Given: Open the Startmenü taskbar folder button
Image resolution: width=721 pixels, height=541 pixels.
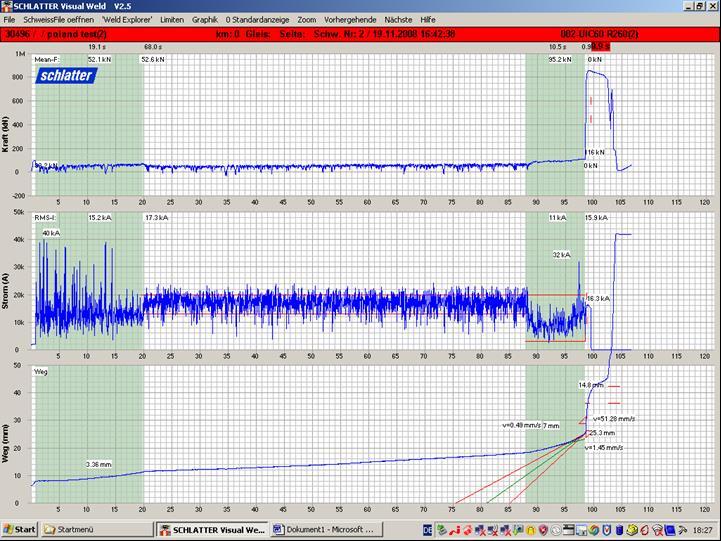Looking at the screenshot, I should click(x=97, y=530).
